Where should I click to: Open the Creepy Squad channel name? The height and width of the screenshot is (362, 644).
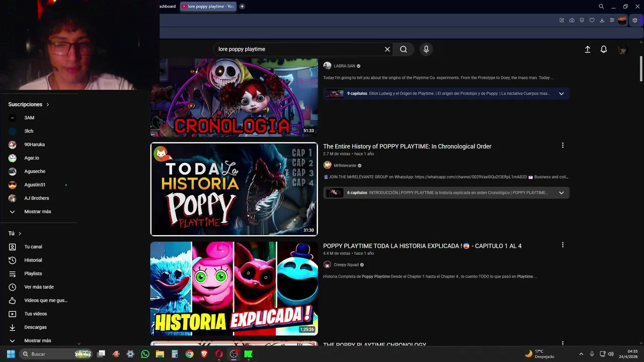tap(346, 265)
